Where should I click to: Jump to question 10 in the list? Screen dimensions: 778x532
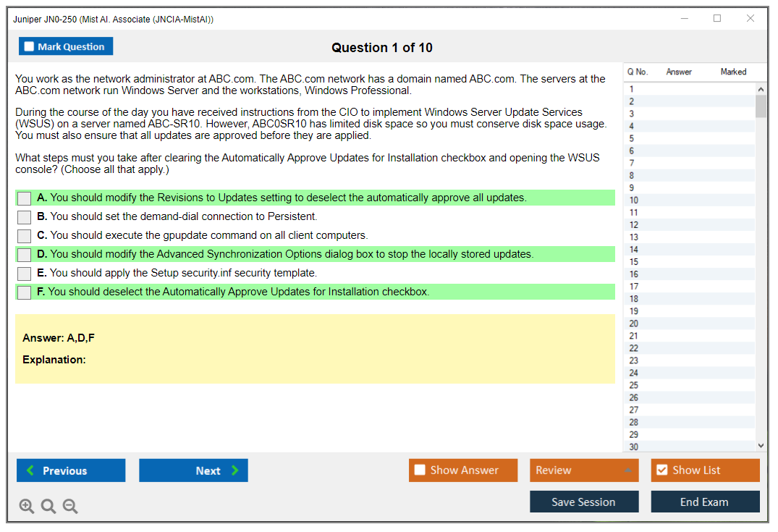[x=634, y=200]
